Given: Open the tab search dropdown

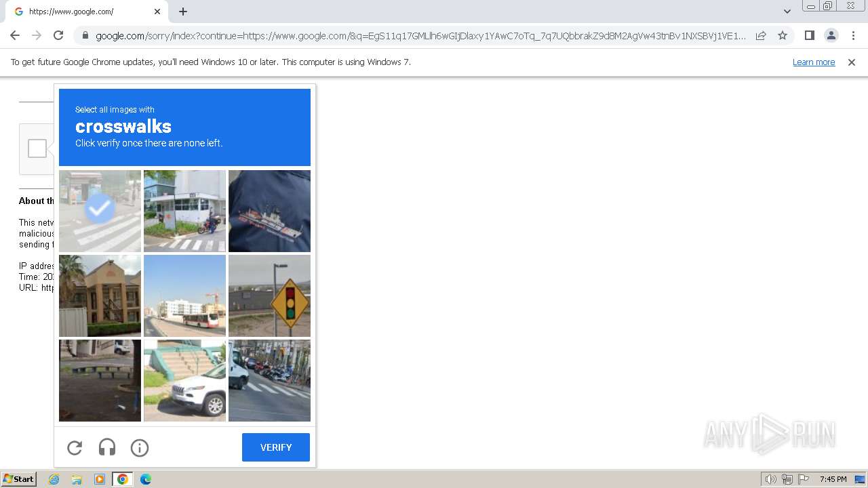Looking at the screenshot, I should coord(787,12).
